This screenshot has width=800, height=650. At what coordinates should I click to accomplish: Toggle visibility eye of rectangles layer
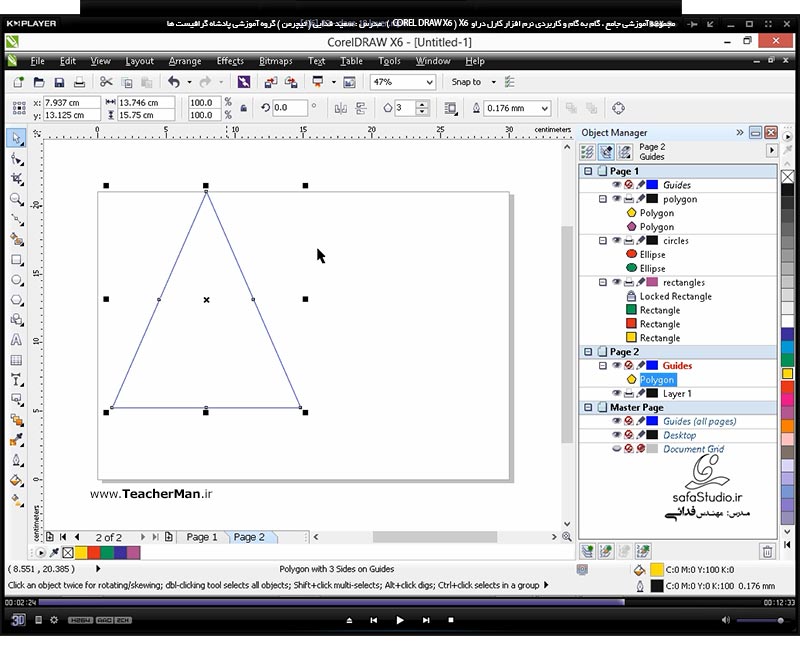click(x=617, y=282)
